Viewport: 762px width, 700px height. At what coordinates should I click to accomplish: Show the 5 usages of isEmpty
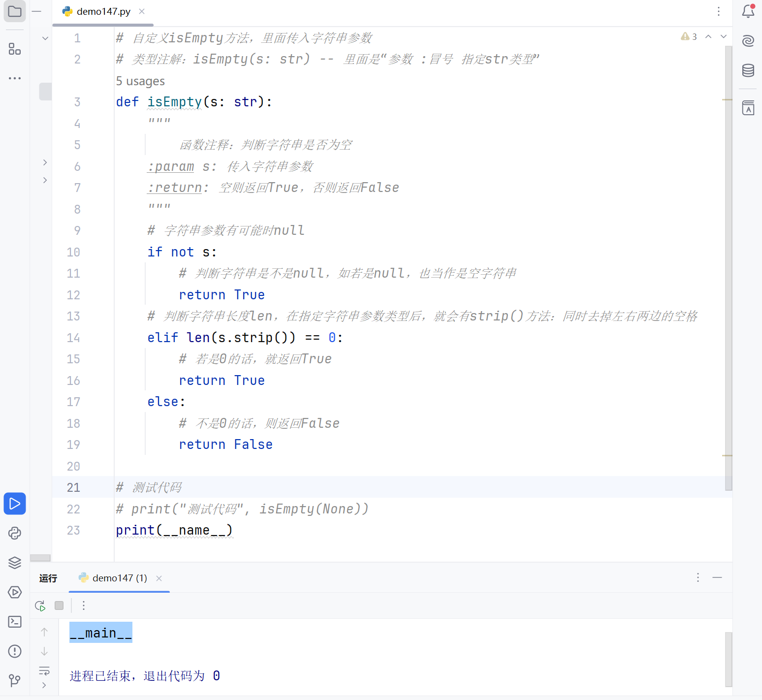pyautogui.click(x=140, y=81)
